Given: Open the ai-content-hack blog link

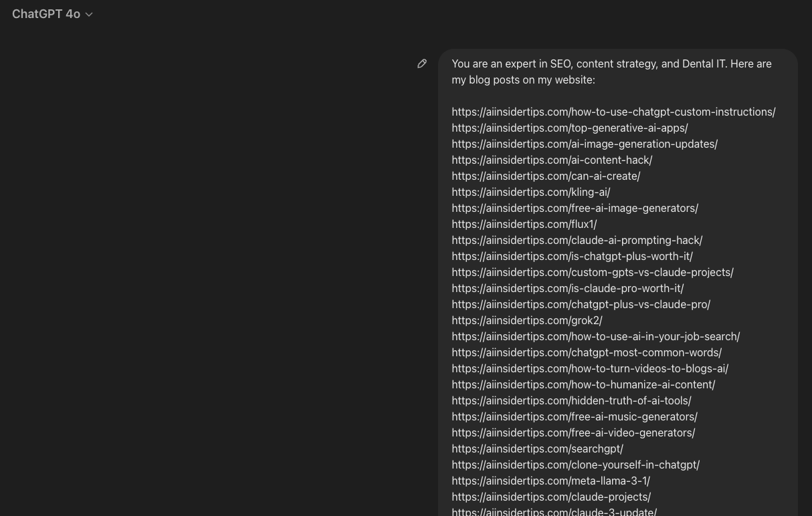Looking at the screenshot, I should pyautogui.click(x=552, y=160).
